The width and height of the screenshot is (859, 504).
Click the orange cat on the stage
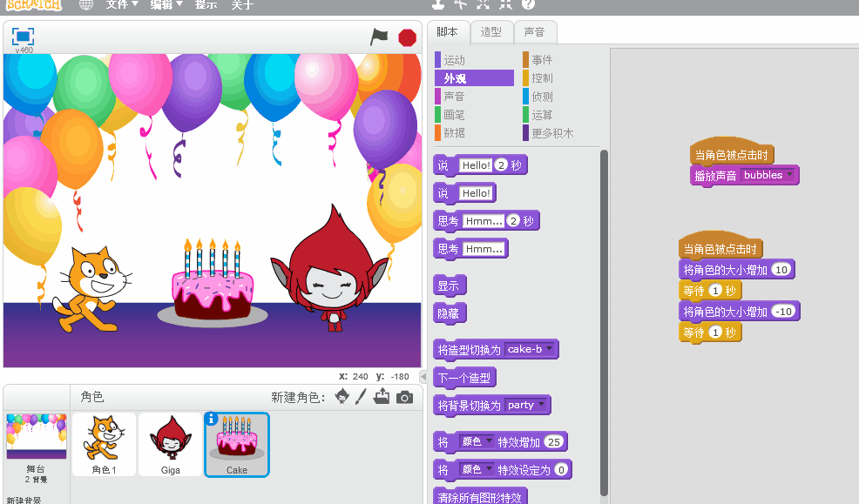[x=92, y=288]
